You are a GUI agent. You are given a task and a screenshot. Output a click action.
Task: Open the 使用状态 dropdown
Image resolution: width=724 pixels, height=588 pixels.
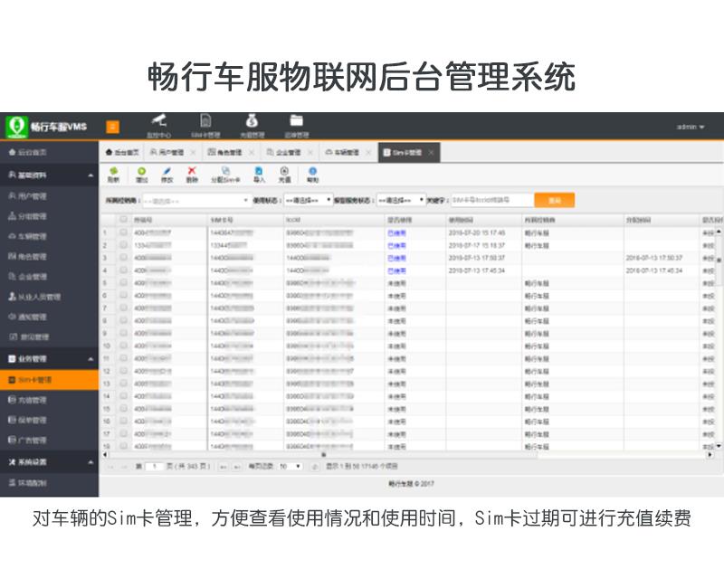point(309,201)
